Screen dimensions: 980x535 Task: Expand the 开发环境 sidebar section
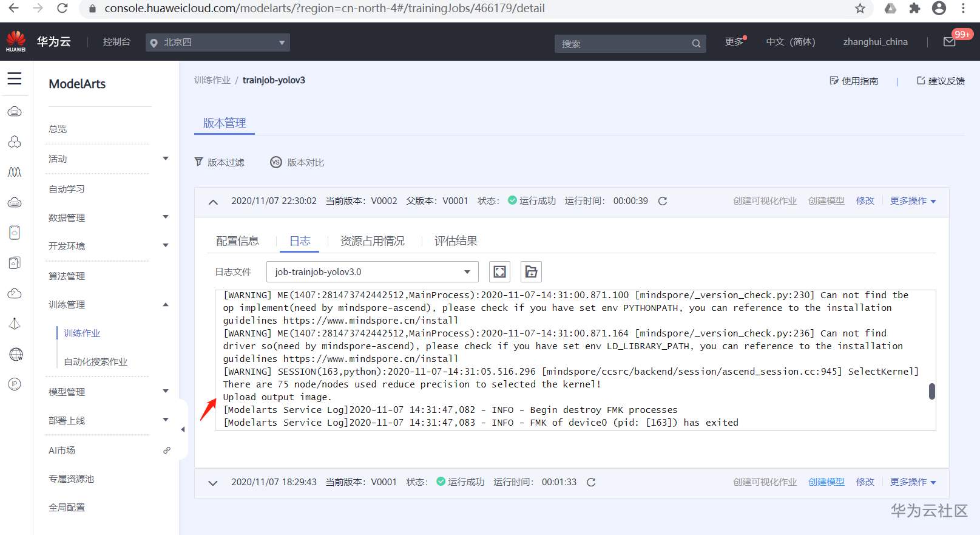point(166,245)
